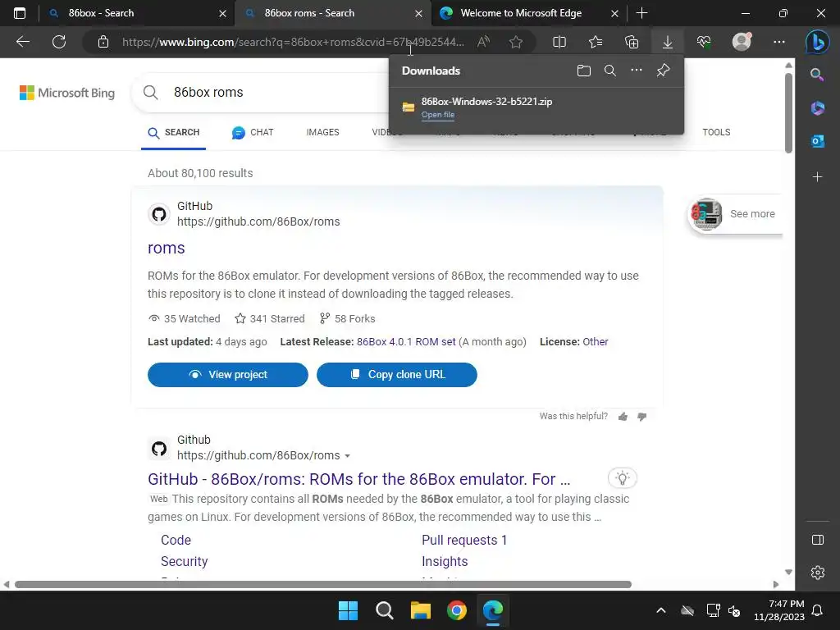Go back using the back arrow

tap(22, 42)
